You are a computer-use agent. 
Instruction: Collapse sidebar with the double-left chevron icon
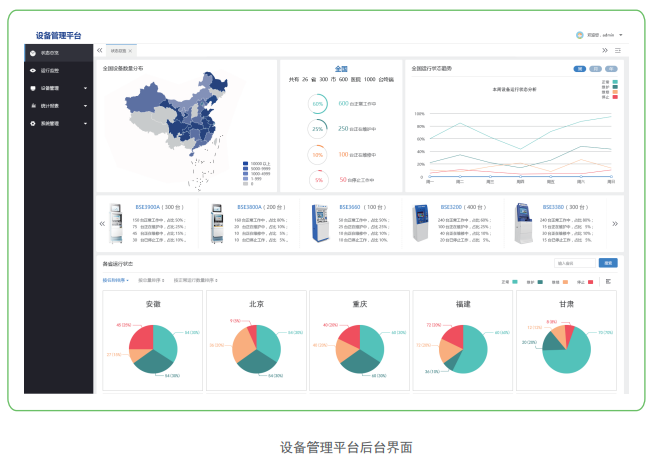(x=99, y=50)
